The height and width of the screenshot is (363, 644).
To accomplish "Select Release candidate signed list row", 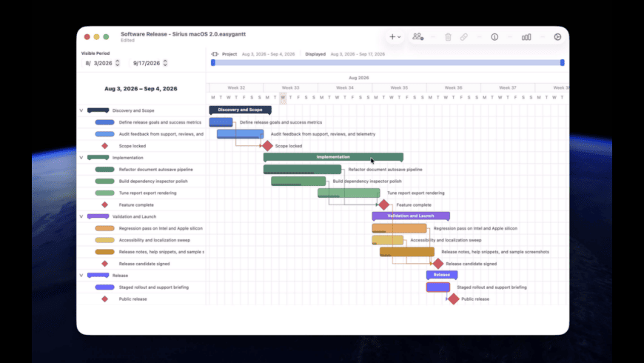I will [x=141, y=264].
